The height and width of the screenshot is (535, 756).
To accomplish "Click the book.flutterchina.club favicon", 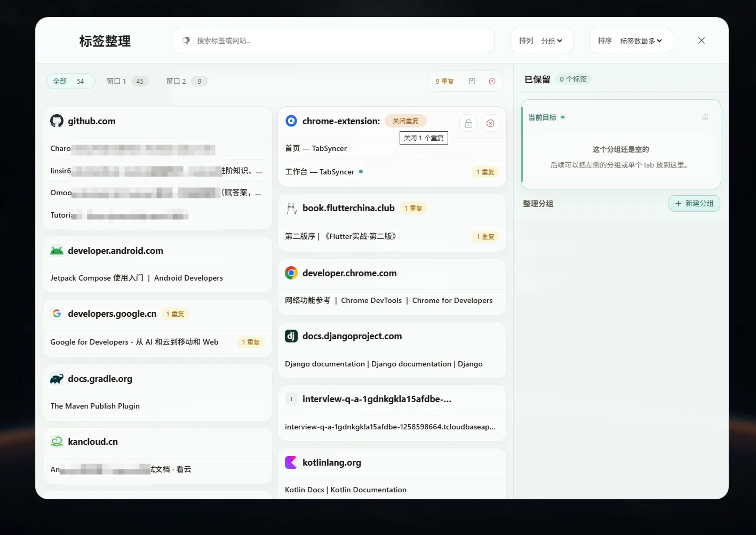I will point(291,208).
